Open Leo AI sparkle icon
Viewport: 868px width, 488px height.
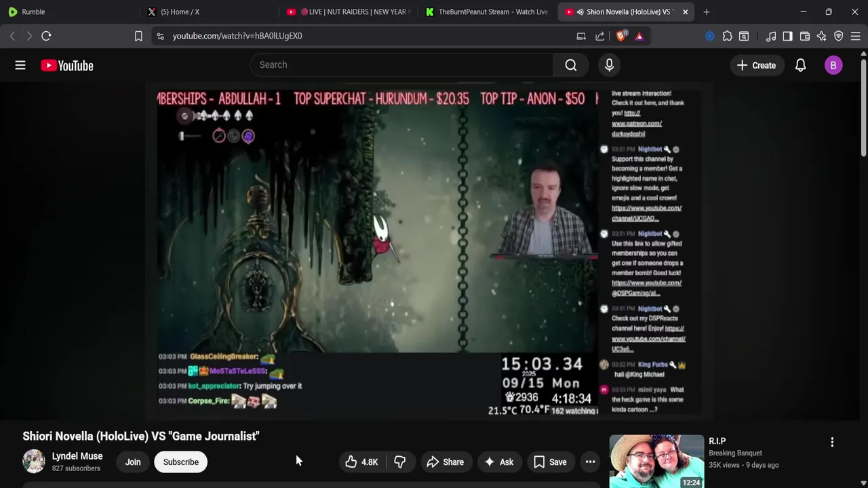(x=822, y=36)
